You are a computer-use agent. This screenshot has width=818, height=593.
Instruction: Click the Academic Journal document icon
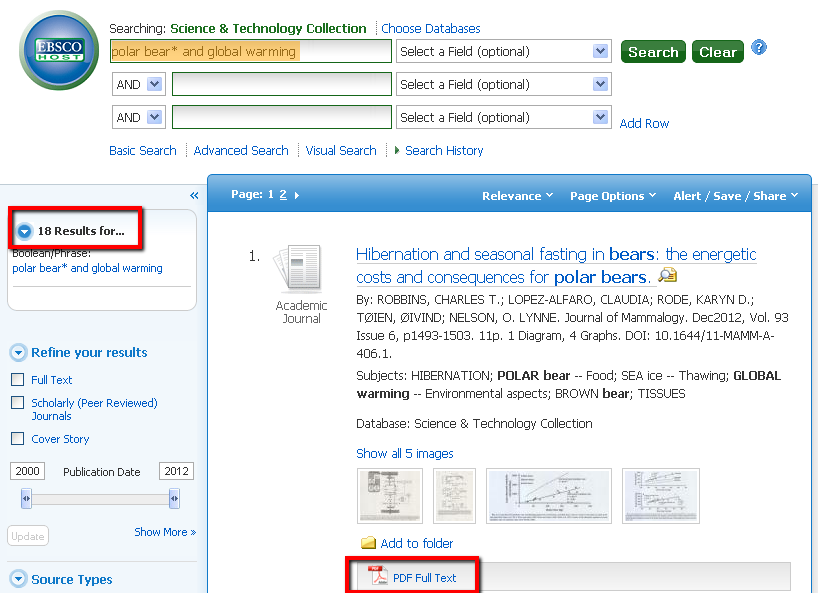[x=301, y=269]
